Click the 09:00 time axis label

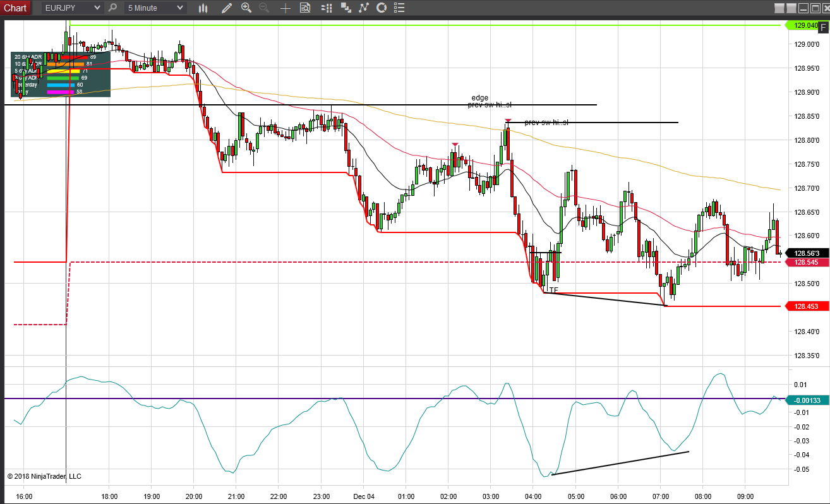745,496
